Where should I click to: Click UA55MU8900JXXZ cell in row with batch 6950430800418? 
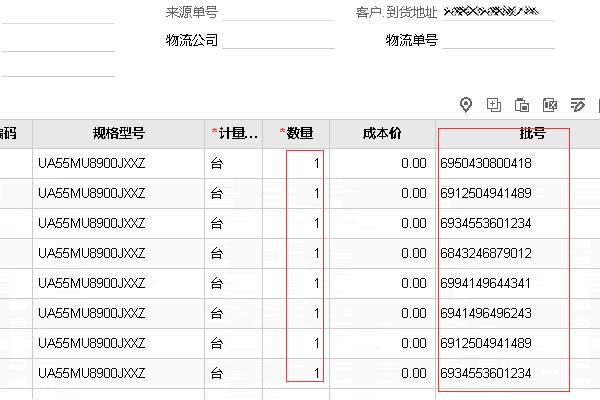119,163
